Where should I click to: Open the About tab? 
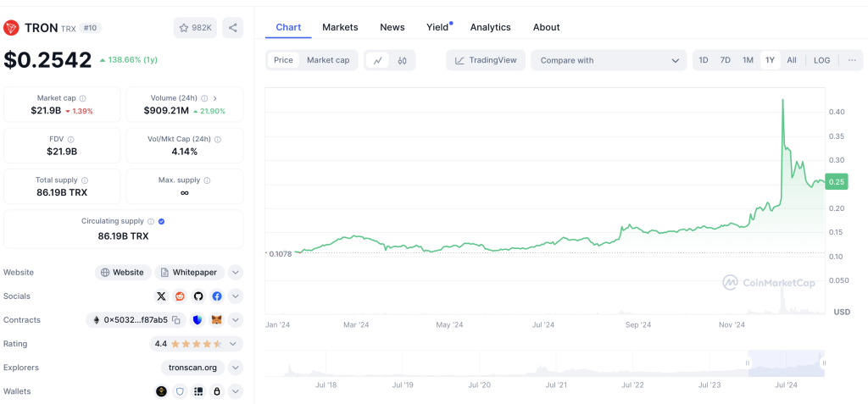point(547,27)
